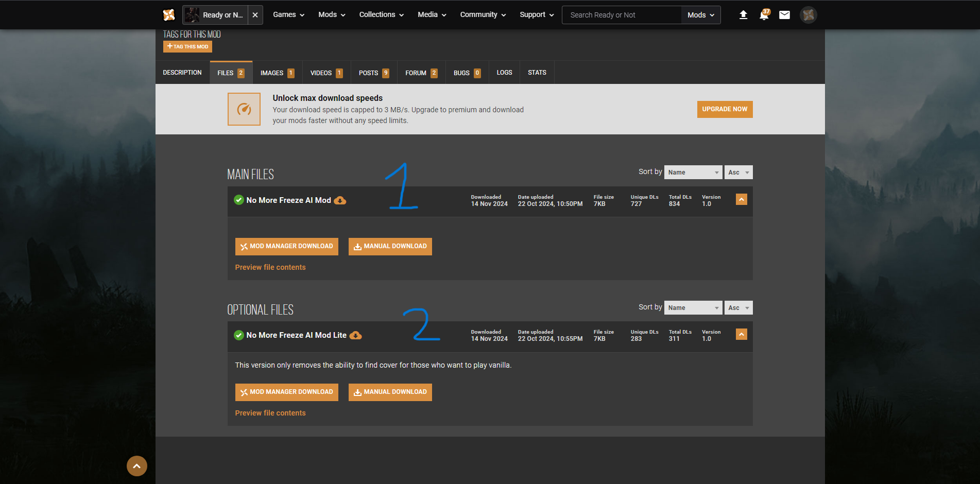The width and height of the screenshot is (980, 484).
Task: Switch to the Images tab
Action: (x=278, y=73)
